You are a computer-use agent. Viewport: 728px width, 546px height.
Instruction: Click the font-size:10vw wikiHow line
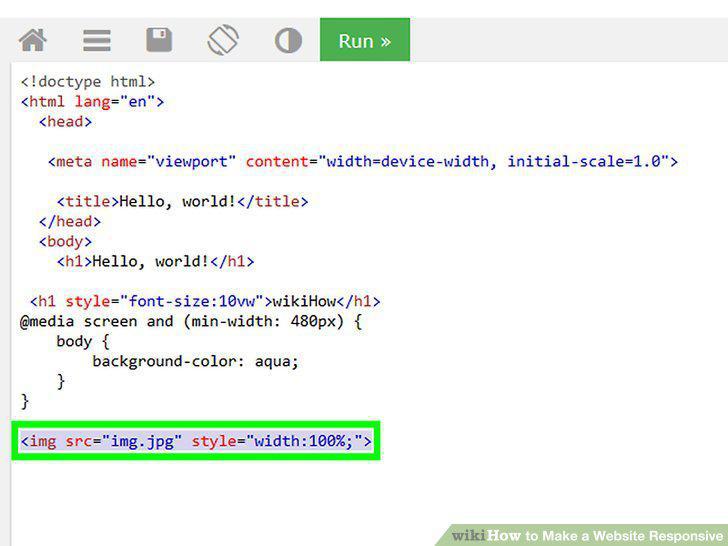[205, 301]
